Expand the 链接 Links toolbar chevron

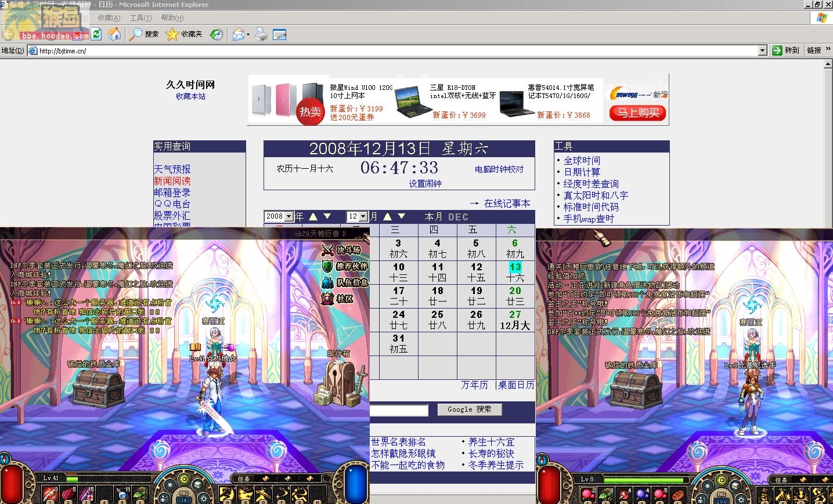(x=828, y=50)
